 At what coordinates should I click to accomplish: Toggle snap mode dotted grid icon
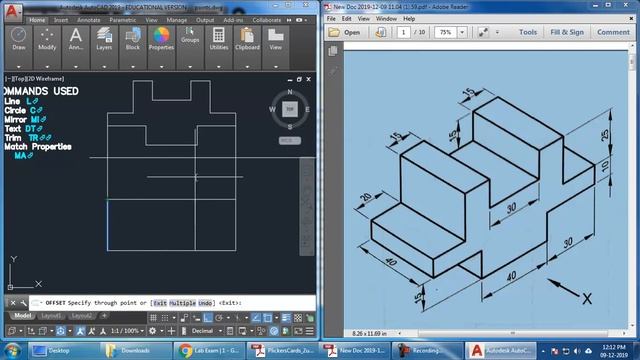164,318
